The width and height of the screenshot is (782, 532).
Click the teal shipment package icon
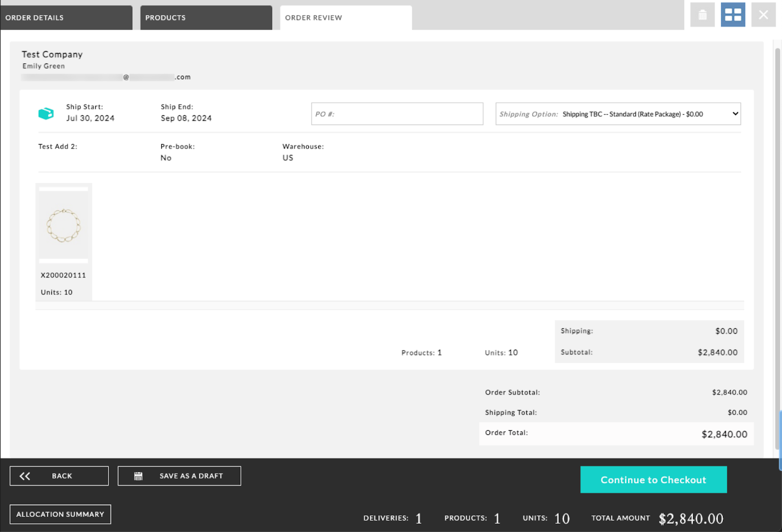click(45, 113)
